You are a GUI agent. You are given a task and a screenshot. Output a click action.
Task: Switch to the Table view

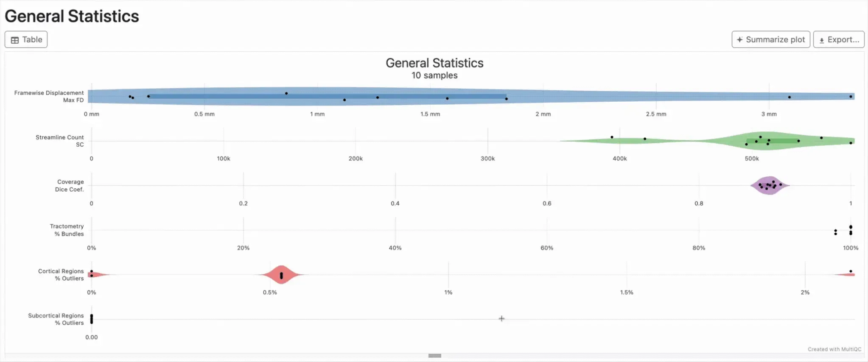pyautogui.click(x=25, y=39)
